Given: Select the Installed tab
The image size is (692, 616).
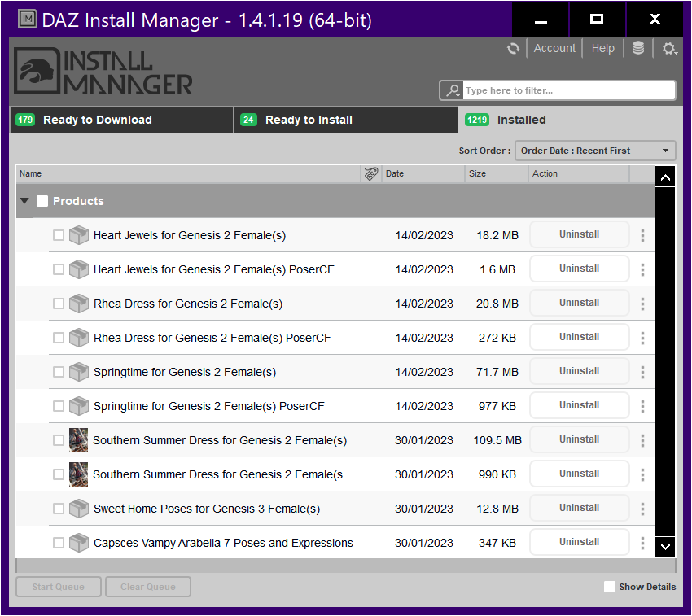Looking at the screenshot, I should tap(569, 120).
